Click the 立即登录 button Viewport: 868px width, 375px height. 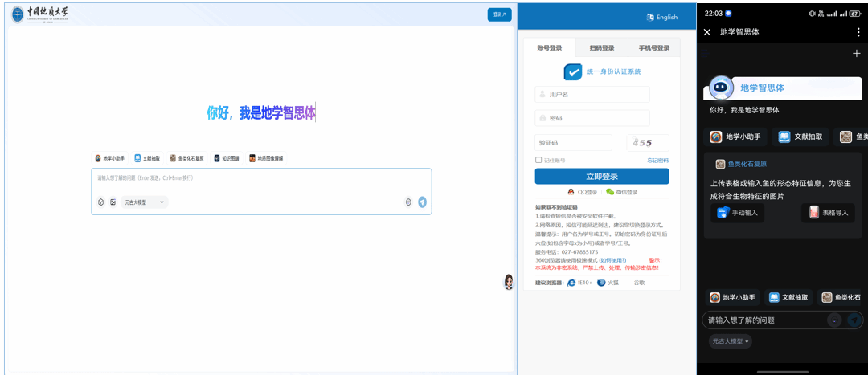click(601, 177)
